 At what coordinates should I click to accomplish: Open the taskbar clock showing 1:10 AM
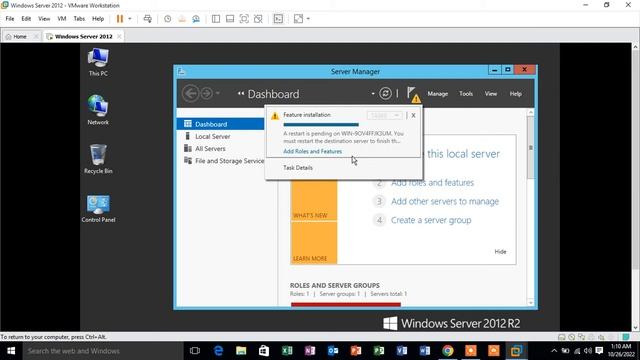pyautogui.click(x=620, y=350)
